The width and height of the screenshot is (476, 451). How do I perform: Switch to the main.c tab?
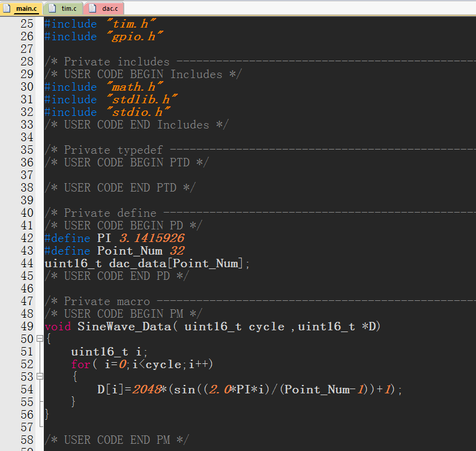pos(21,8)
